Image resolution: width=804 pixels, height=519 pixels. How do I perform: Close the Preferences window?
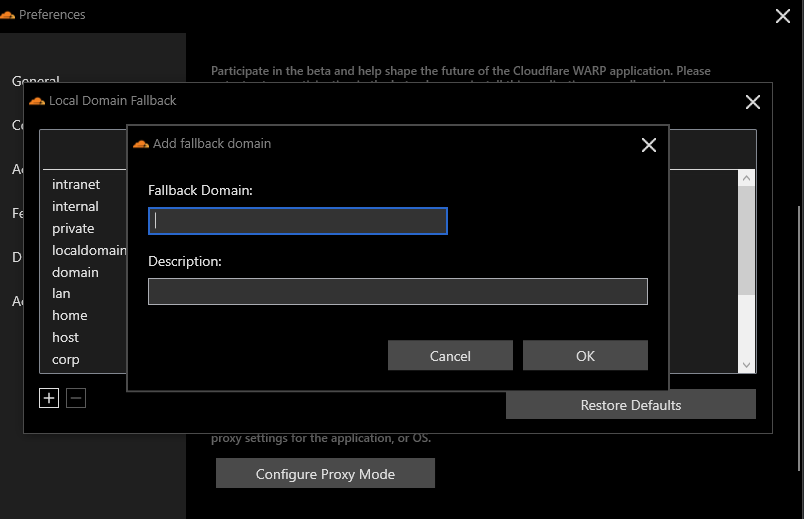point(782,16)
